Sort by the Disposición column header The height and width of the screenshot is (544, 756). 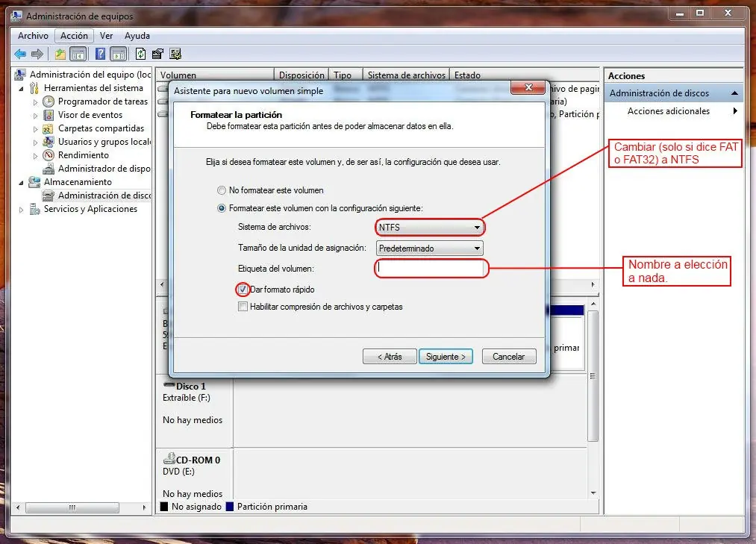[x=302, y=75]
